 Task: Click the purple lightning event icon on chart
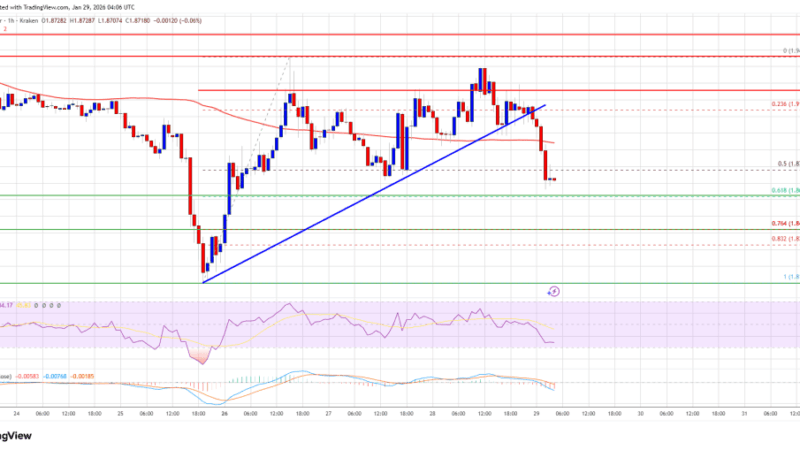[x=554, y=291]
